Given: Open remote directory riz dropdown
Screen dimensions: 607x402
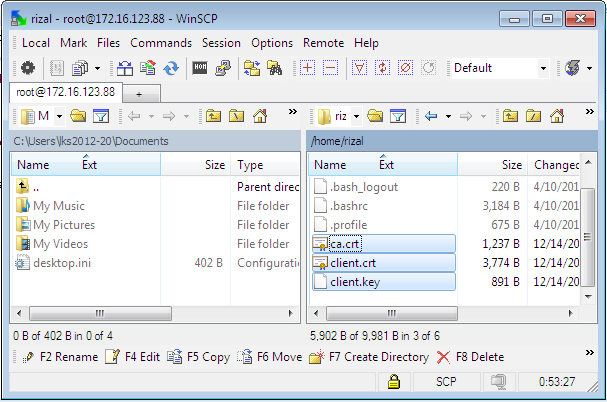Looking at the screenshot, I should point(356,116).
